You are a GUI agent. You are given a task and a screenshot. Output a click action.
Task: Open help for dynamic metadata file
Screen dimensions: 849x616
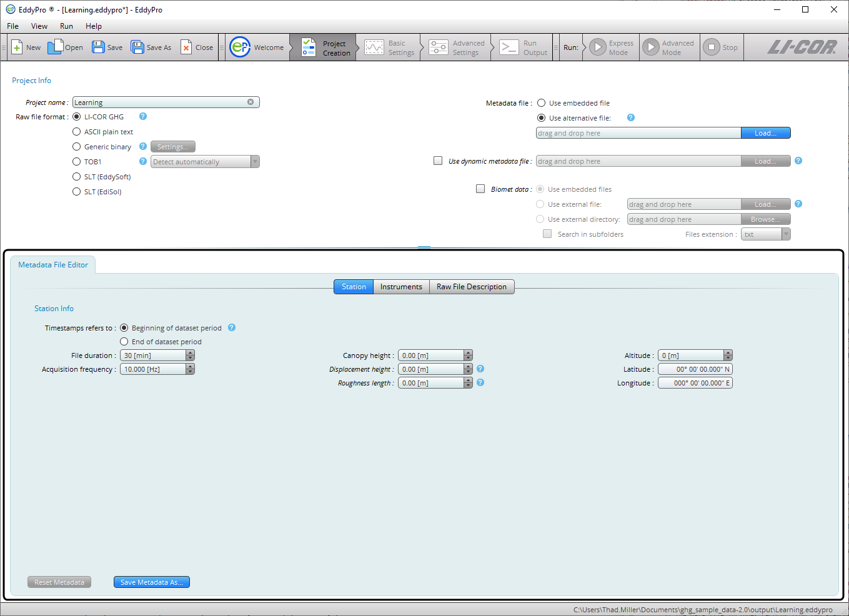798,161
